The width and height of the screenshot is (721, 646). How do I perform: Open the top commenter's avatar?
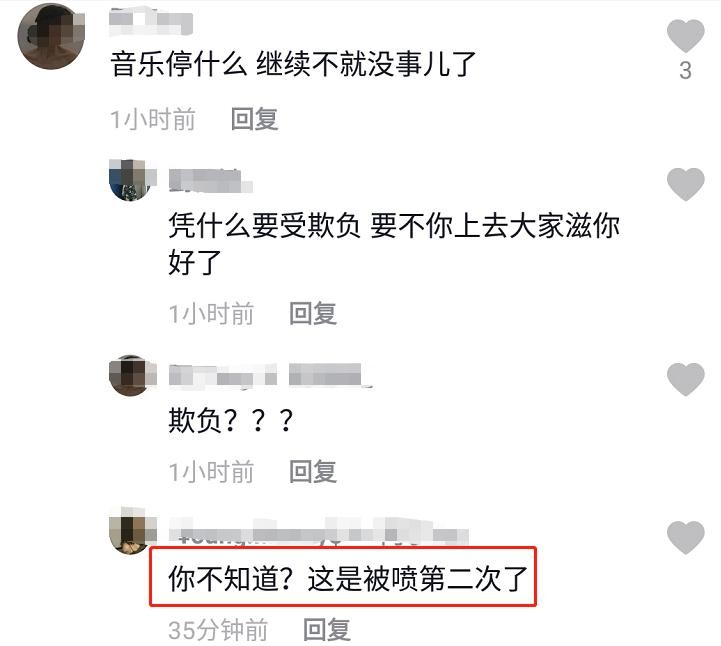click(x=51, y=36)
